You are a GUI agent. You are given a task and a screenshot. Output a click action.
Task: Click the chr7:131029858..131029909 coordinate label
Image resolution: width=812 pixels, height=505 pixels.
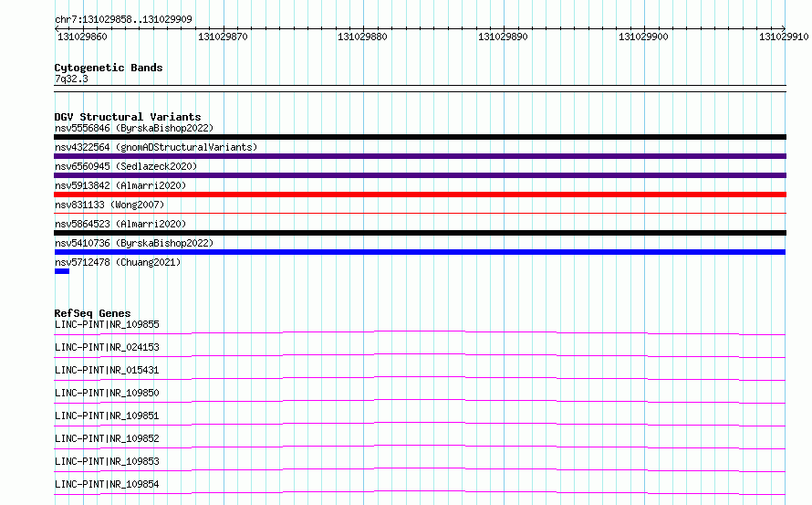click(123, 19)
